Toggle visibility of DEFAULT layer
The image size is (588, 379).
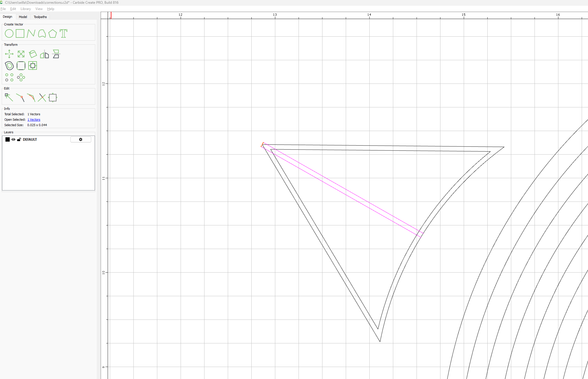pos(13,140)
